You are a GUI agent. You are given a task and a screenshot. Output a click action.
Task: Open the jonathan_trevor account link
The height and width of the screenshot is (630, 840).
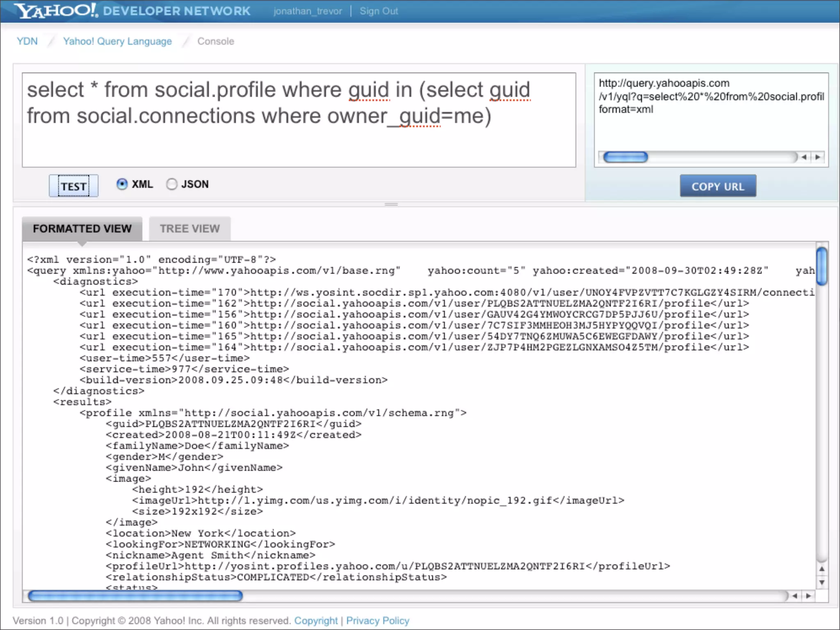[308, 11]
